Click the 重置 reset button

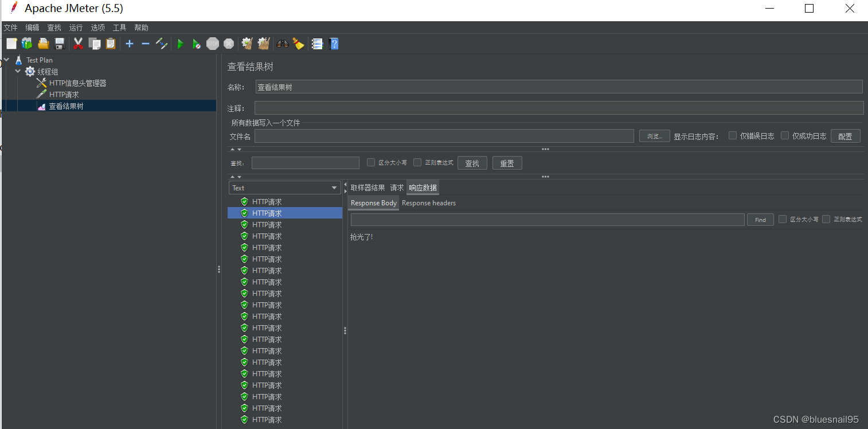507,163
